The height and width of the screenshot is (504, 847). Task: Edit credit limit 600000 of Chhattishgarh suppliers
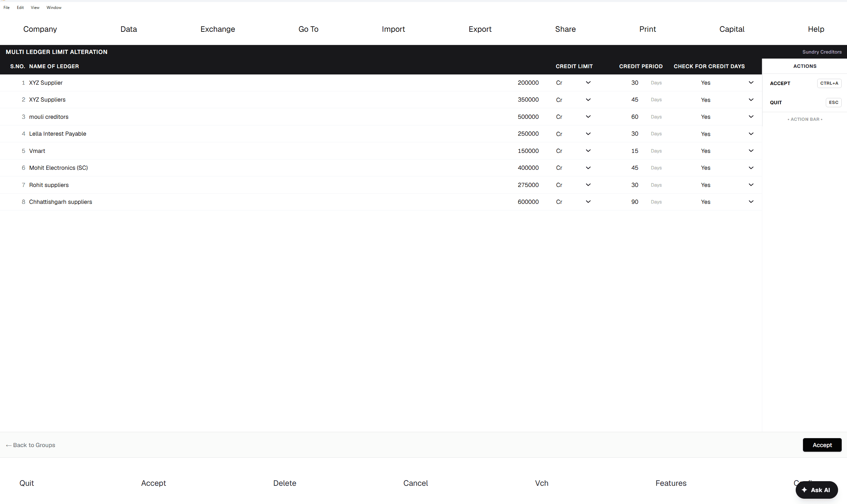pos(528,202)
